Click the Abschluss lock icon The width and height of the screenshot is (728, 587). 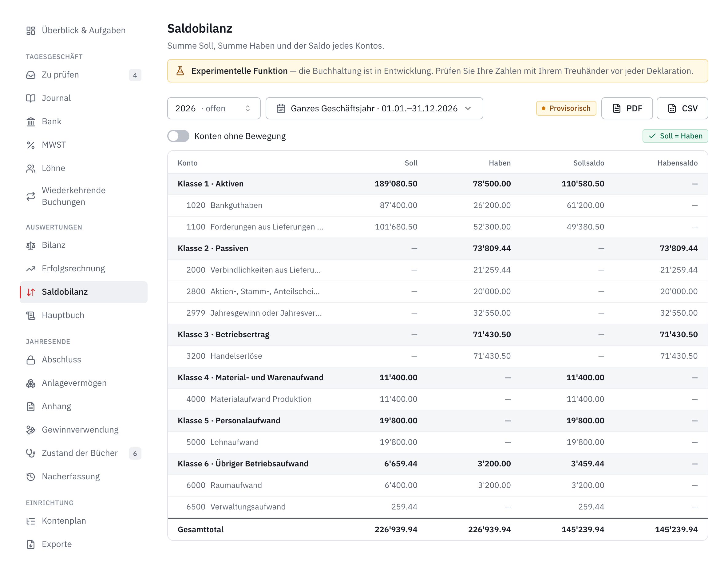[x=31, y=359]
